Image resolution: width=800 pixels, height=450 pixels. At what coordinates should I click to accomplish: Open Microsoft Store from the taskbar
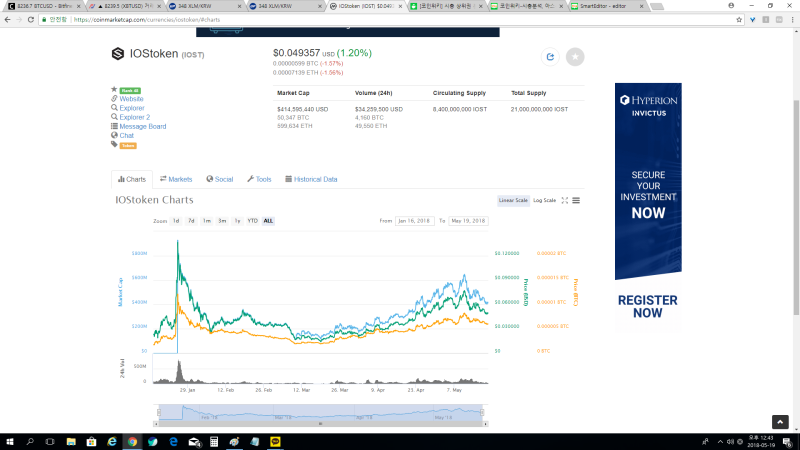click(91, 442)
